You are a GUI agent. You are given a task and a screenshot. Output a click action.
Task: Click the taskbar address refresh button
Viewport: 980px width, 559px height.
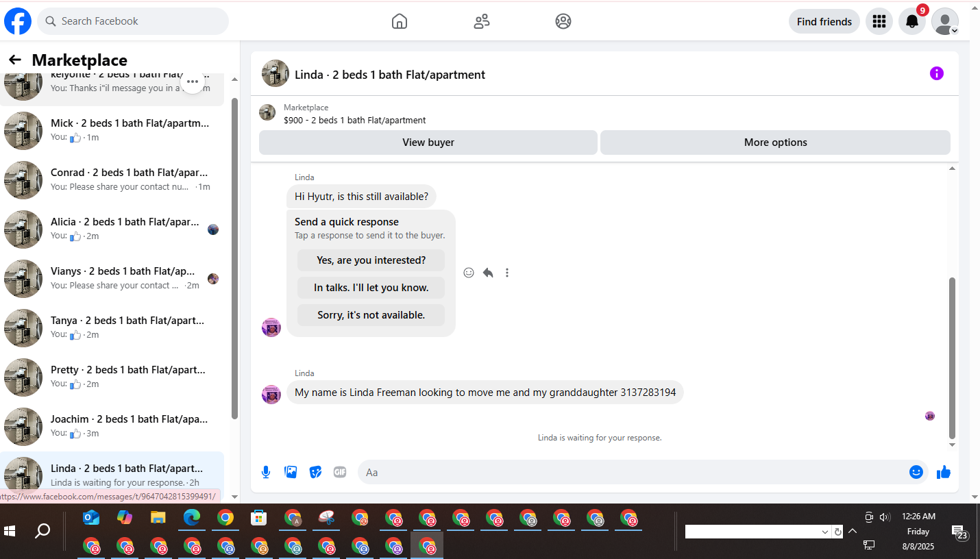point(837,532)
